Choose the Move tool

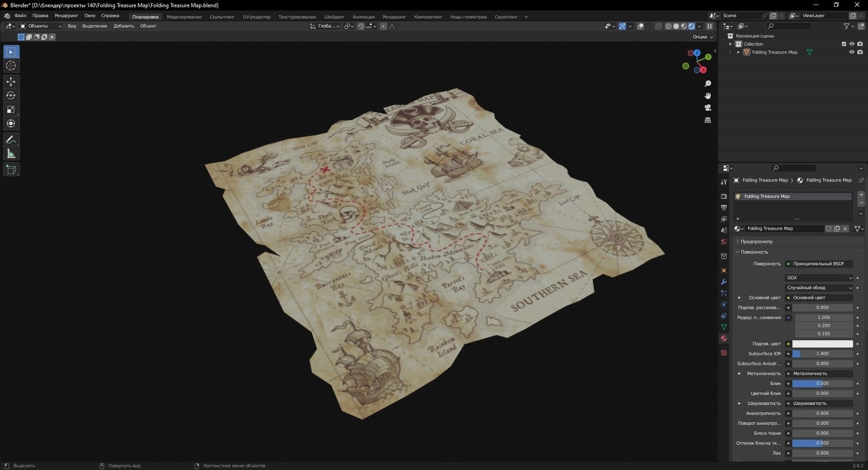(x=11, y=82)
